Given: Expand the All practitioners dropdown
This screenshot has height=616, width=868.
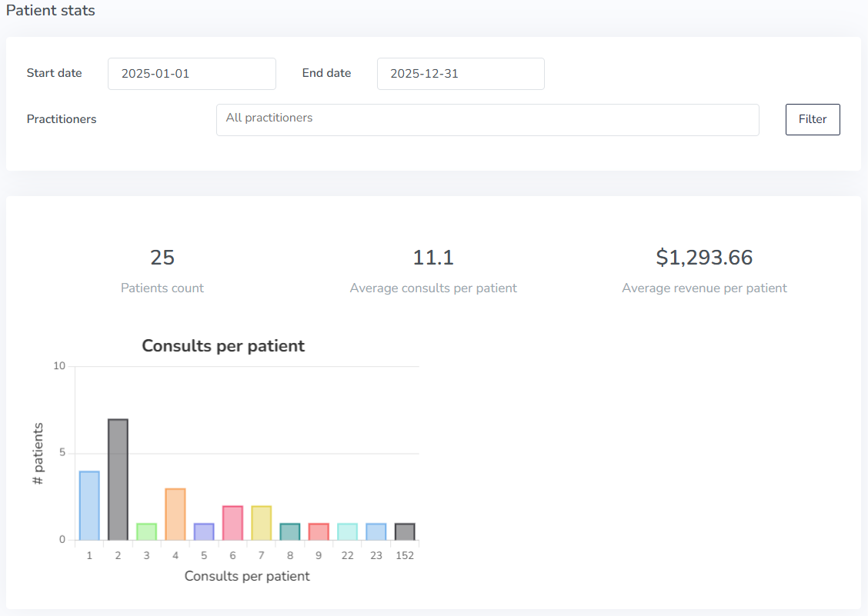Looking at the screenshot, I should [487, 120].
